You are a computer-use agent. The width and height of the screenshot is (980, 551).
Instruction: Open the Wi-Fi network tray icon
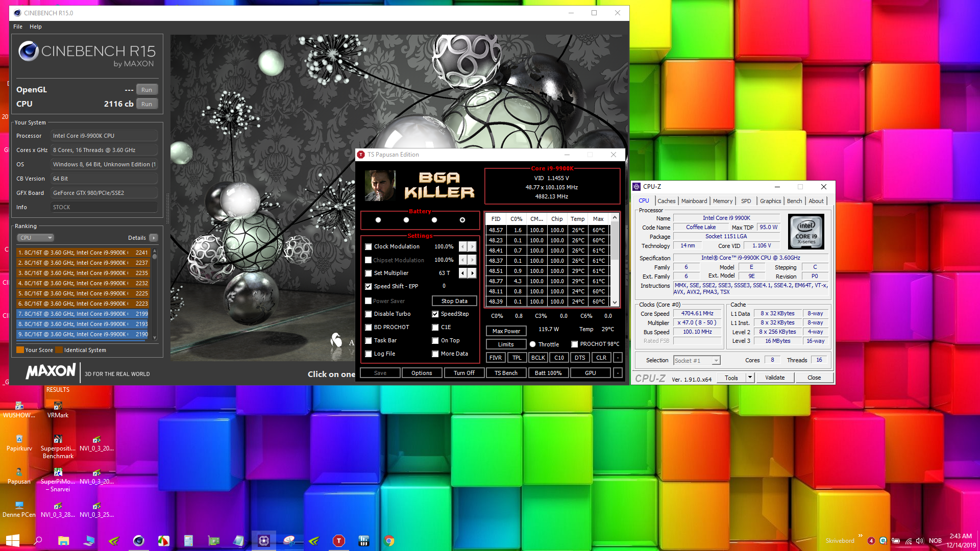(x=909, y=541)
